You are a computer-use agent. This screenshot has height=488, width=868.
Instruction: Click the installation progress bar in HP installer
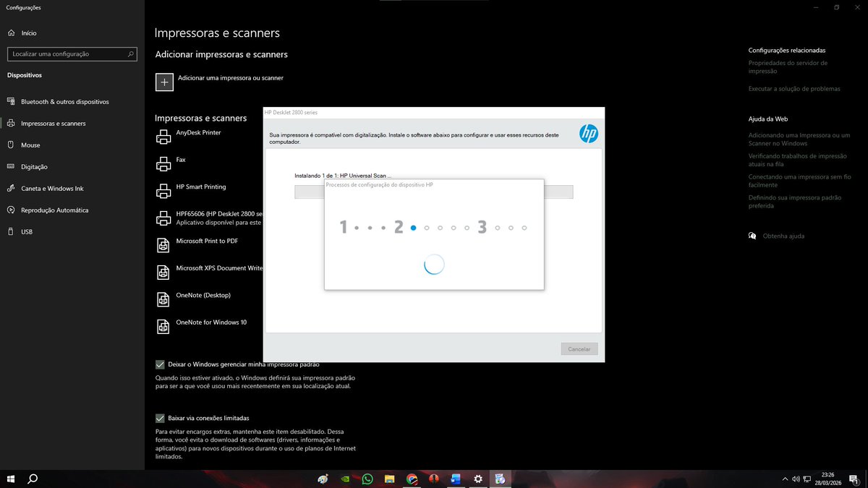434,192
